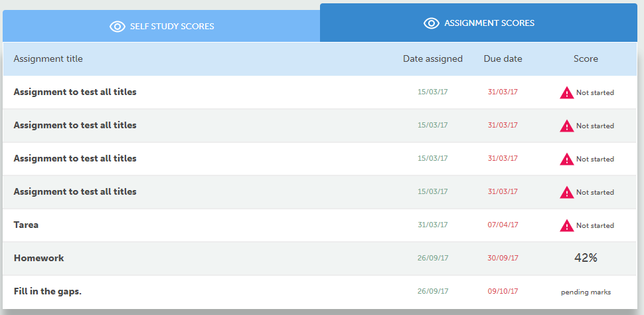Click the eye icon on Assignment Scores
The image size is (644, 315).
(x=432, y=23)
